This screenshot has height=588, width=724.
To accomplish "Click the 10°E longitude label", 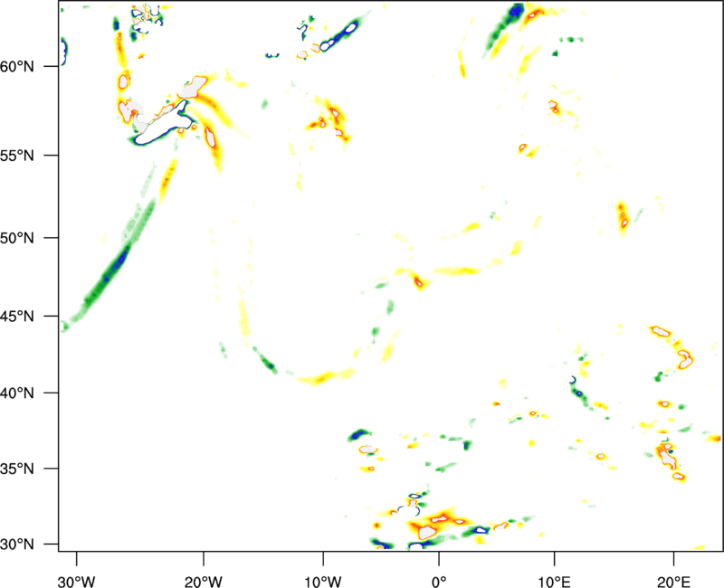I will click(x=554, y=582).
